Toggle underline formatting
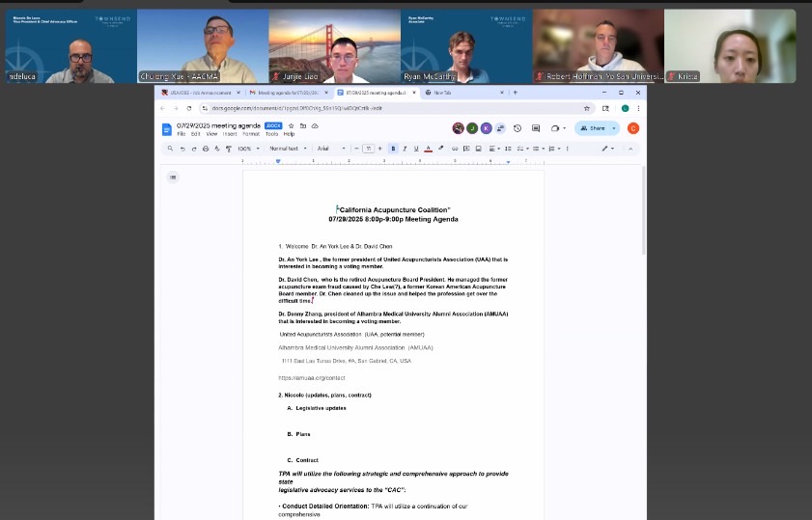This screenshot has width=812, height=520. (416, 149)
